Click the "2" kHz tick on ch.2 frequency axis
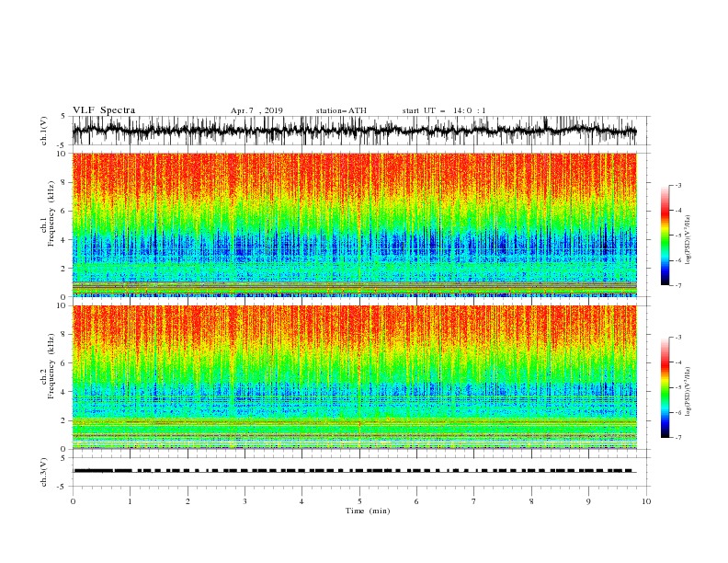 (x=63, y=420)
